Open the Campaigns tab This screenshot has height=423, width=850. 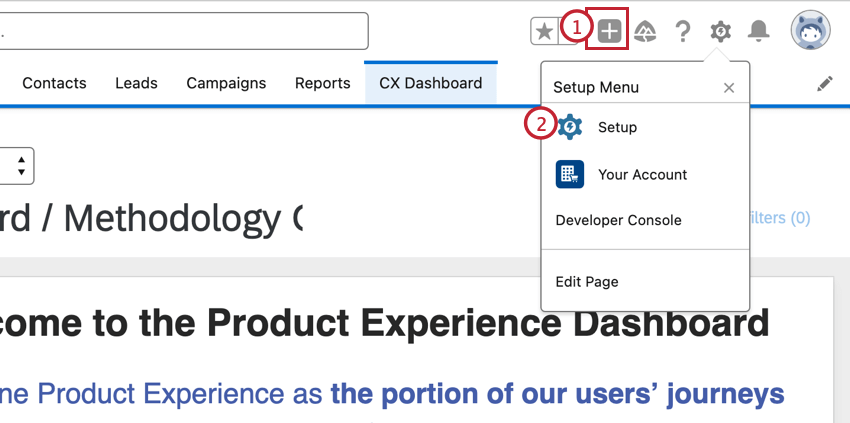[226, 83]
